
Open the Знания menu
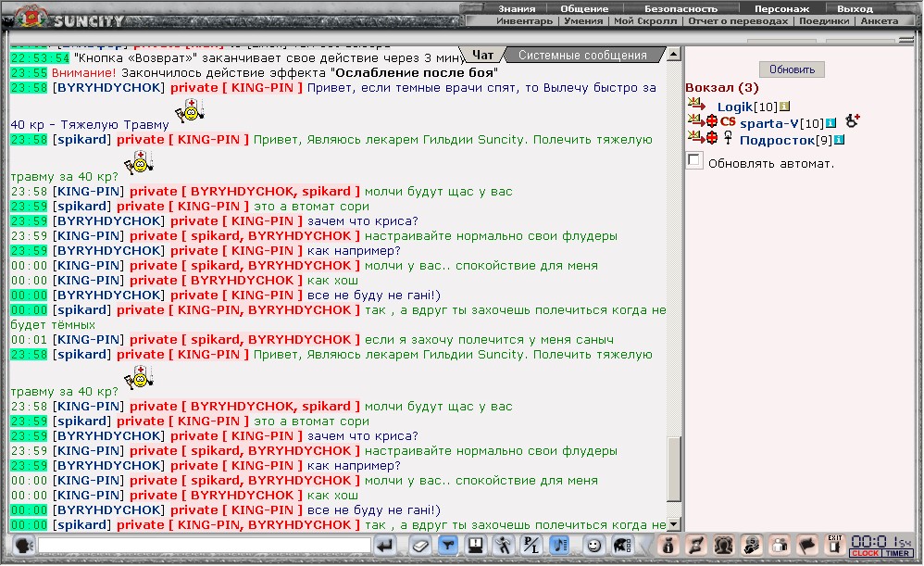[517, 9]
